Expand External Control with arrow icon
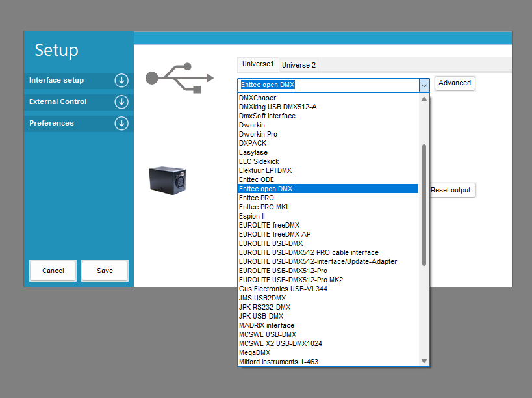 tap(121, 102)
